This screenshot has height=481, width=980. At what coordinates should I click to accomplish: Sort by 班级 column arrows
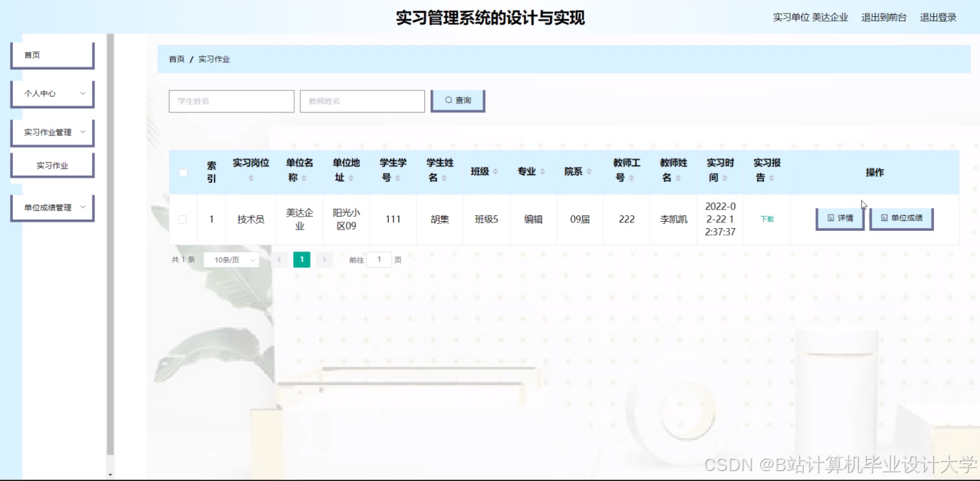tap(496, 172)
